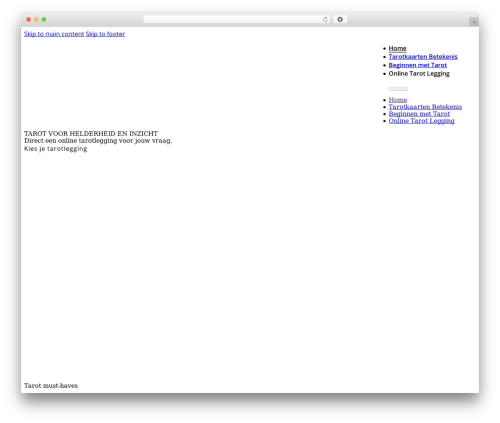Click underlined Online Tarot Legging link
Image resolution: width=500 pixels, height=423 pixels.
pos(421,121)
